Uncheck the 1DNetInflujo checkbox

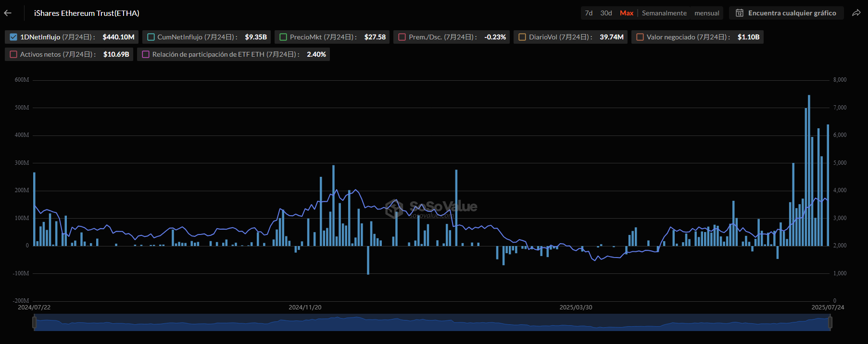[x=13, y=37]
